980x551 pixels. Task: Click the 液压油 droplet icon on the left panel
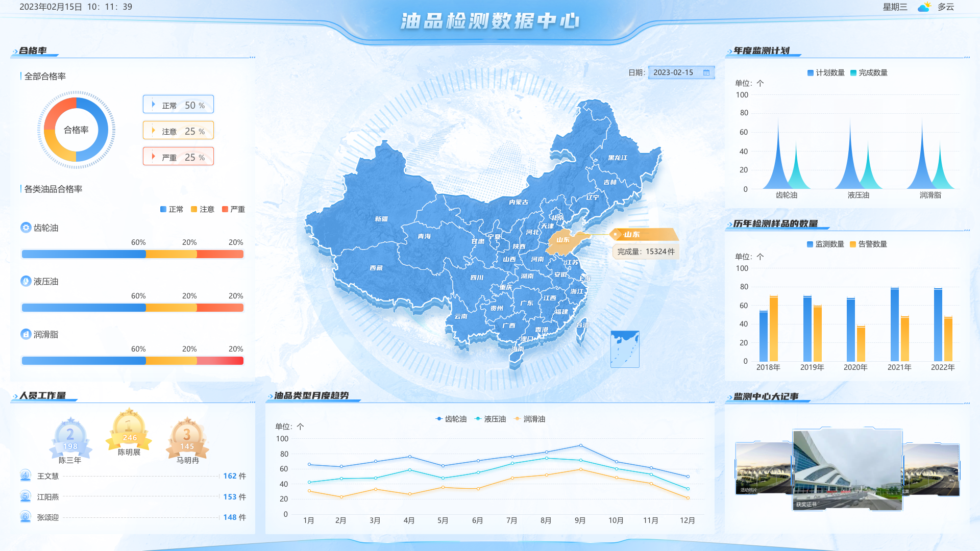pyautogui.click(x=25, y=281)
